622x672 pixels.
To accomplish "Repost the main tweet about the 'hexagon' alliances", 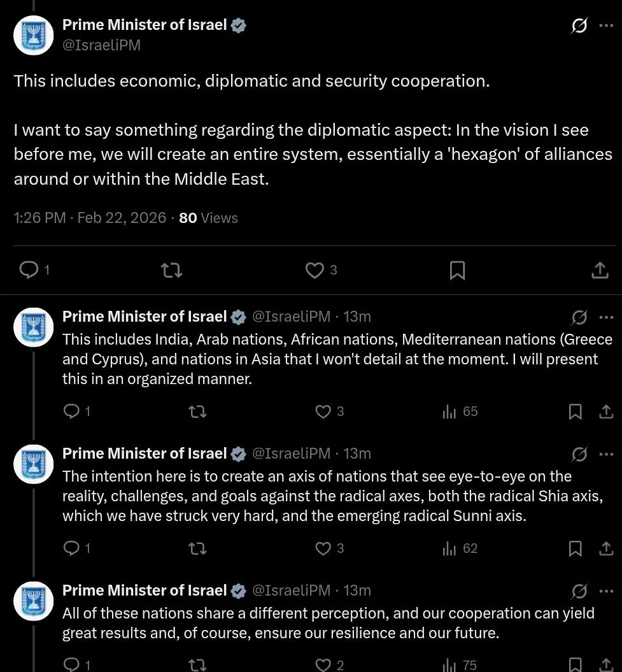I will click(x=173, y=271).
